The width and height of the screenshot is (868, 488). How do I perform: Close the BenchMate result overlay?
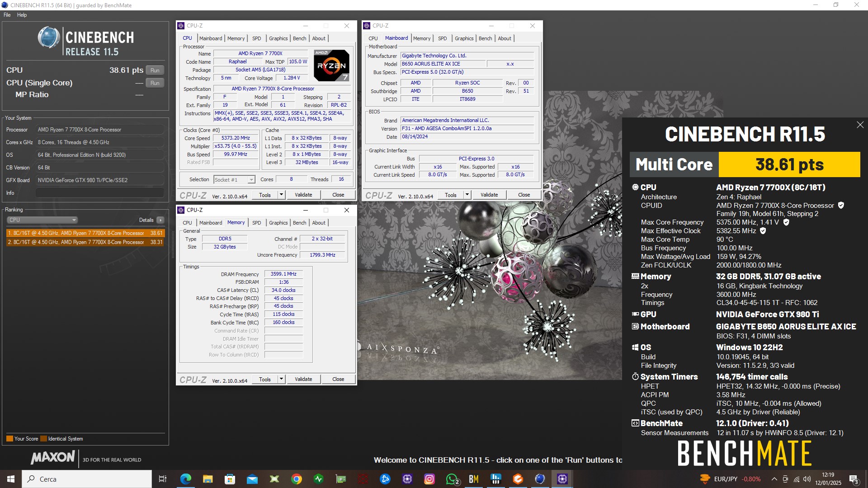point(860,125)
